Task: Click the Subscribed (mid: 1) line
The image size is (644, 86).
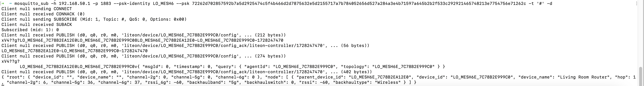Action: click(30, 30)
